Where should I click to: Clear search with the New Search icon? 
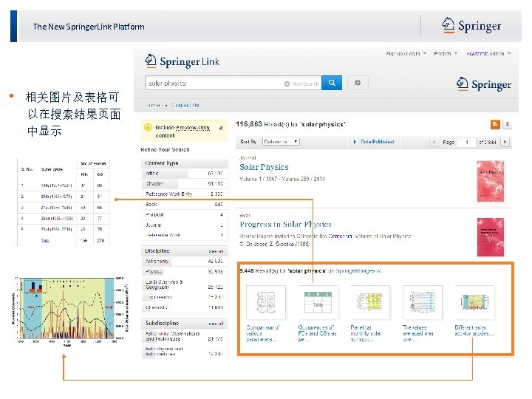click(287, 83)
